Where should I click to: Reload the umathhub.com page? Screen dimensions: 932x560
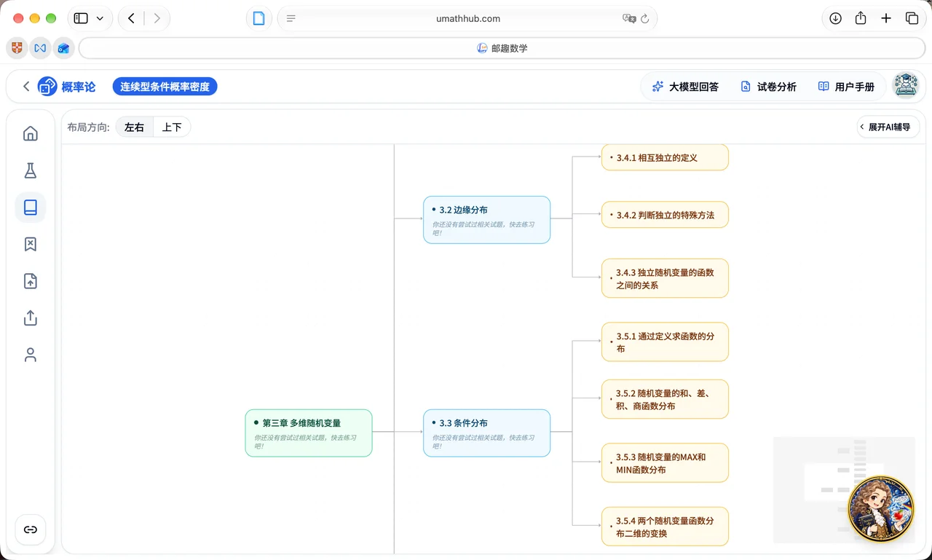coord(645,19)
